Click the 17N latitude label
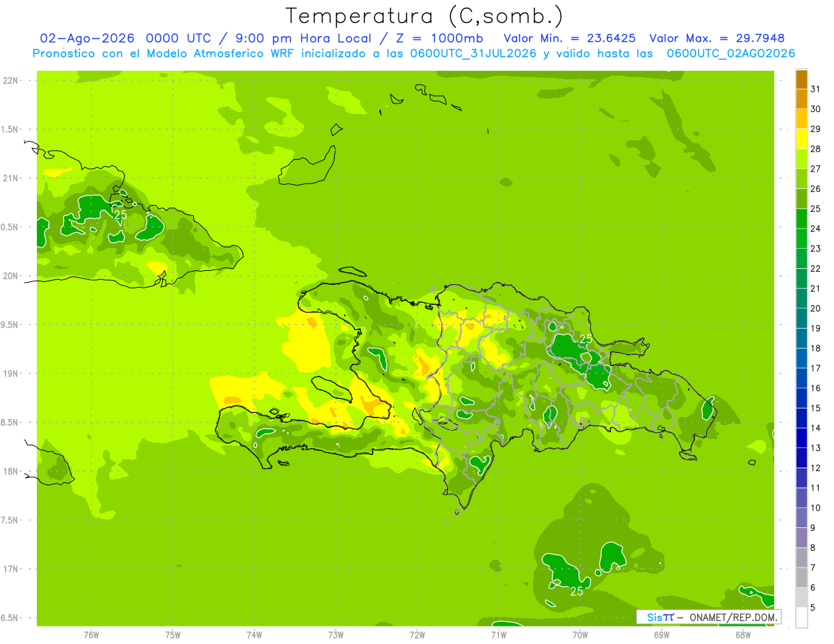 pyautogui.click(x=10, y=569)
